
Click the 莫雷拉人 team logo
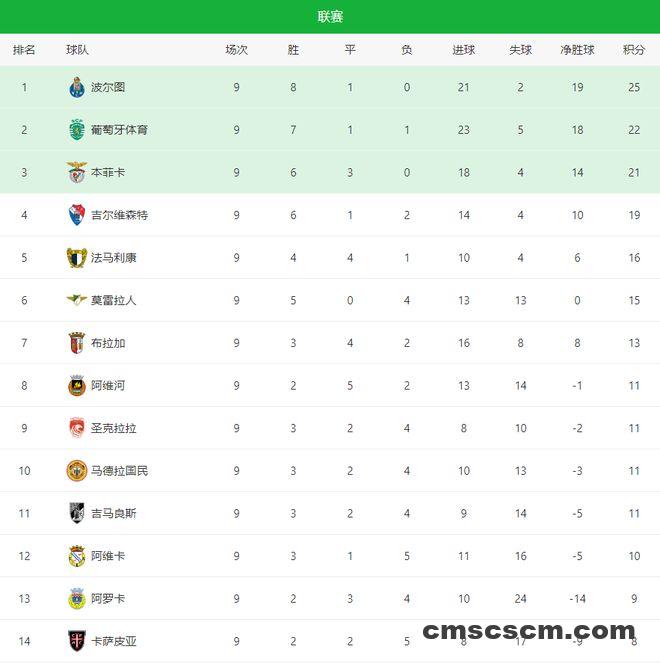click(77, 300)
